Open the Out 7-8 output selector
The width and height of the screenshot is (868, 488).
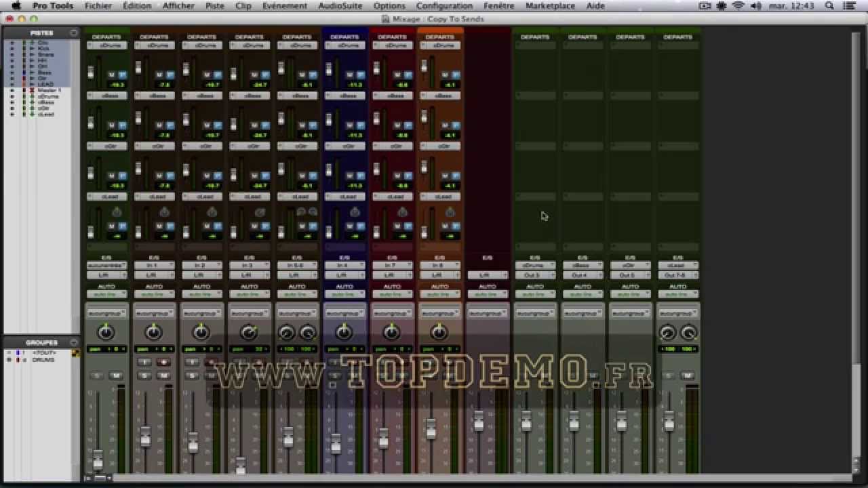tap(677, 275)
